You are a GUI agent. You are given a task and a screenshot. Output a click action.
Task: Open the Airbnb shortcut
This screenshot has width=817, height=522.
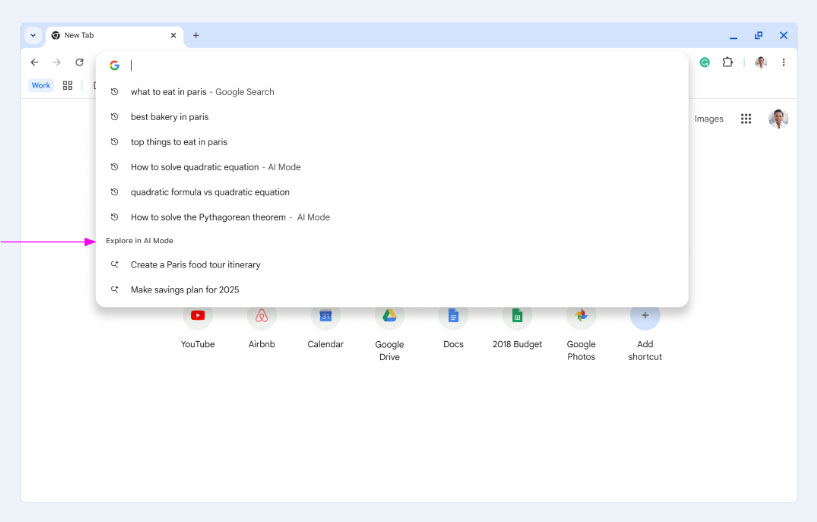point(262,329)
